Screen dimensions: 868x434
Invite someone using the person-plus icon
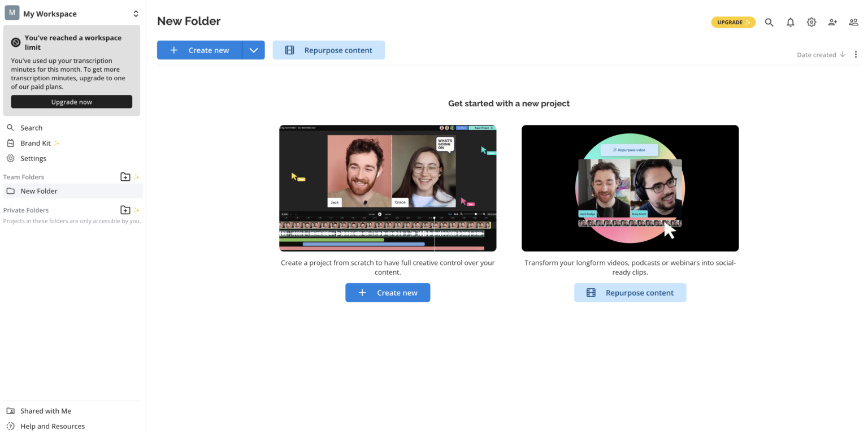point(832,22)
